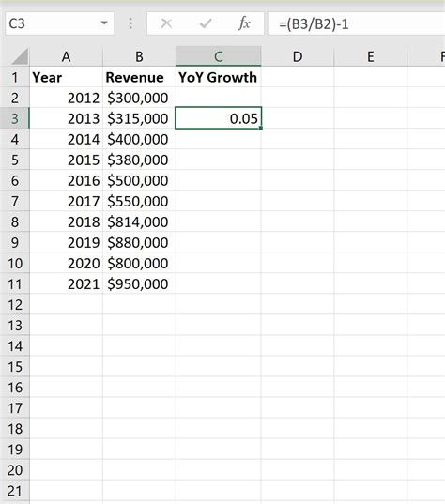Open the Name Box dropdown arrow

104,23
